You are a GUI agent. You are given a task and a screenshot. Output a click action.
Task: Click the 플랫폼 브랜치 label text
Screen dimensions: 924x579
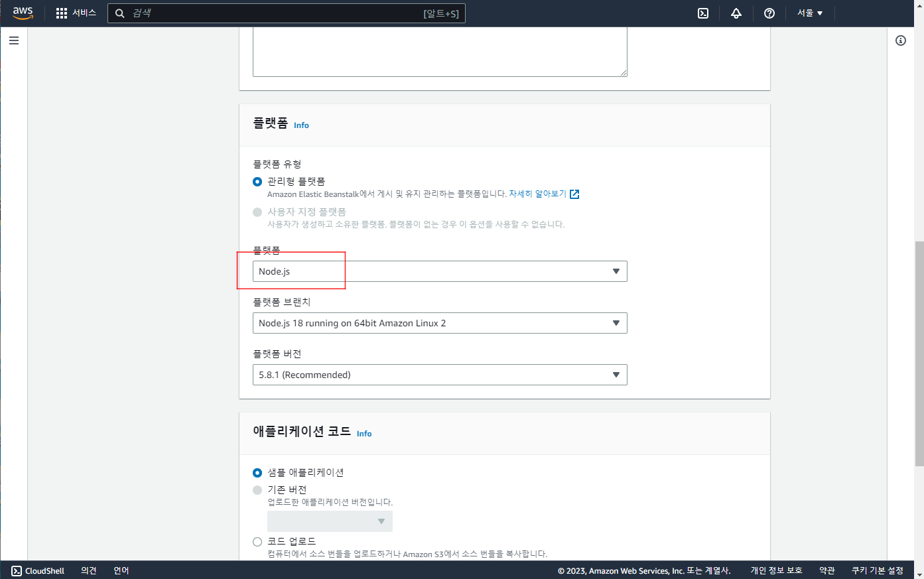(282, 302)
